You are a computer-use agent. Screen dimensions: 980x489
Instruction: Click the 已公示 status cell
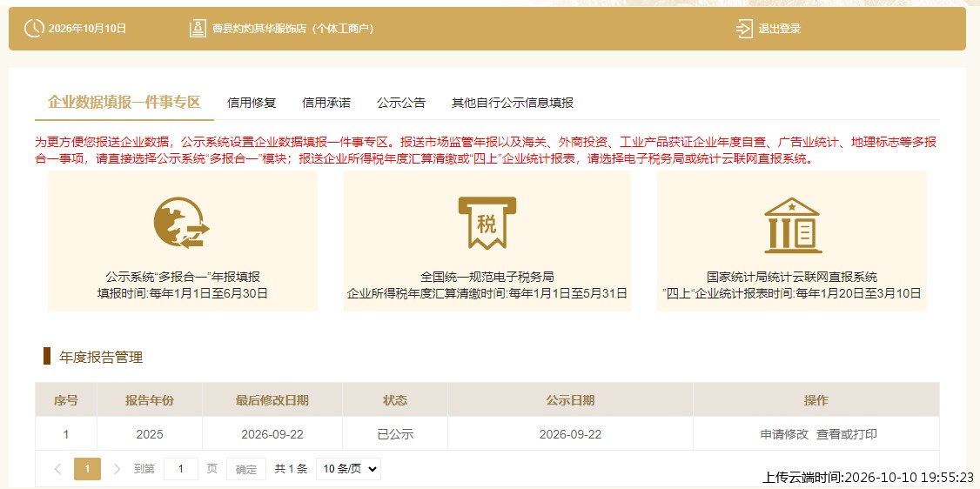[395, 434]
